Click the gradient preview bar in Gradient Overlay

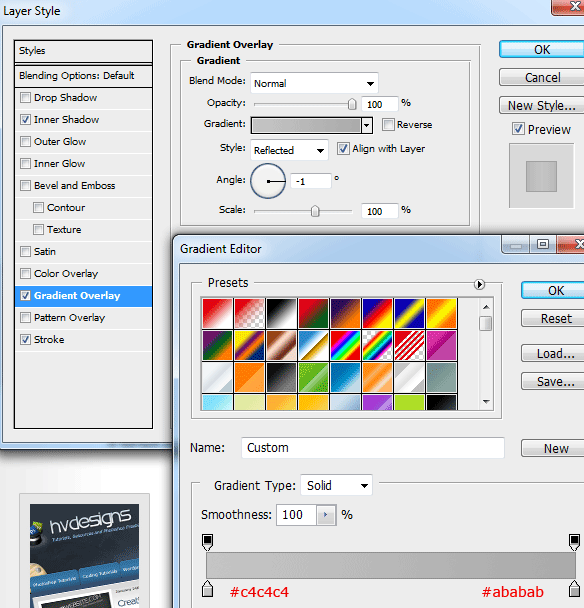tap(306, 125)
